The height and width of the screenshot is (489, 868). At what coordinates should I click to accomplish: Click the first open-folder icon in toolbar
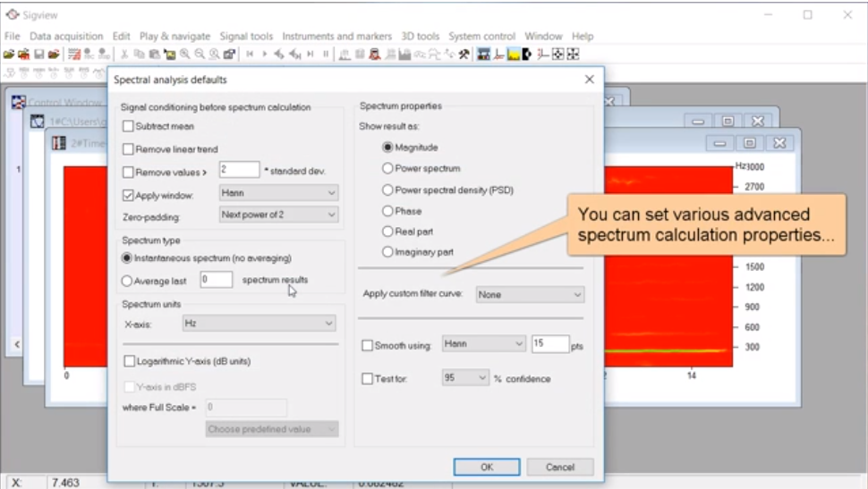[9, 55]
